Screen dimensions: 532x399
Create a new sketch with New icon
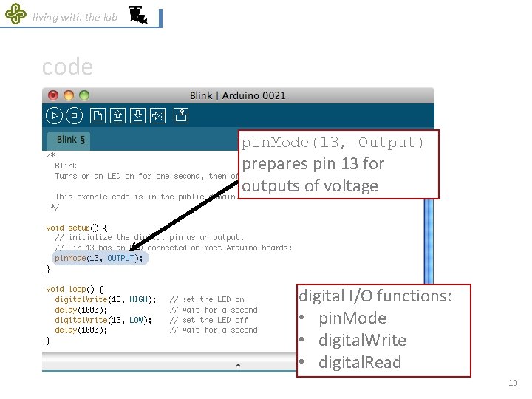click(98, 116)
